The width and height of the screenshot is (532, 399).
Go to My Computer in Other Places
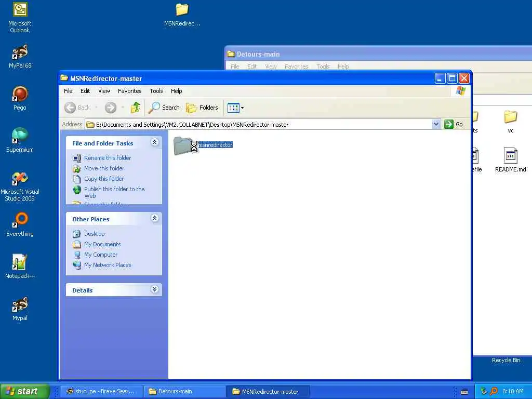100,255
